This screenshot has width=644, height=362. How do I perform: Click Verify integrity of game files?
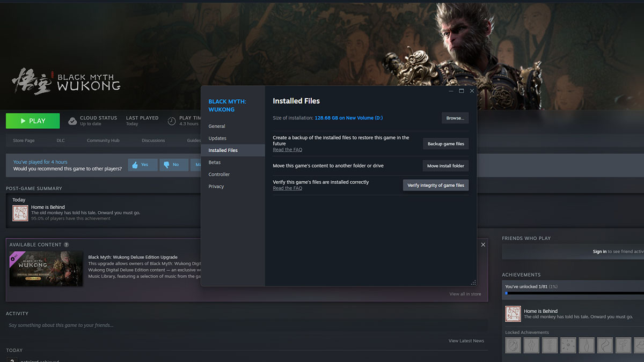(x=436, y=185)
